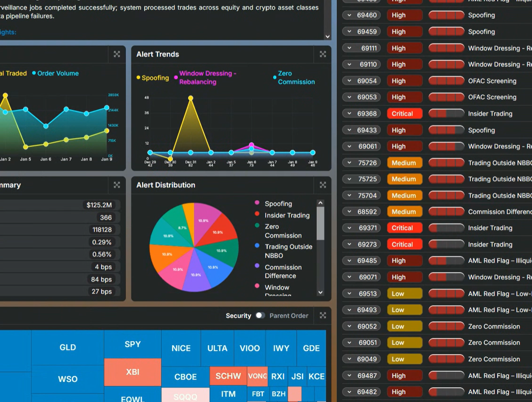Click the fullscreen icon on Alert Distribution panel
The height and width of the screenshot is (402, 532).
[x=322, y=185]
